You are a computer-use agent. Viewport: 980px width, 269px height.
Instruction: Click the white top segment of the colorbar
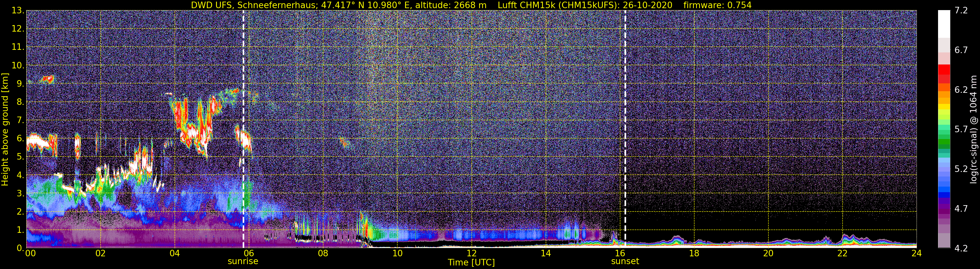click(x=944, y=24)
